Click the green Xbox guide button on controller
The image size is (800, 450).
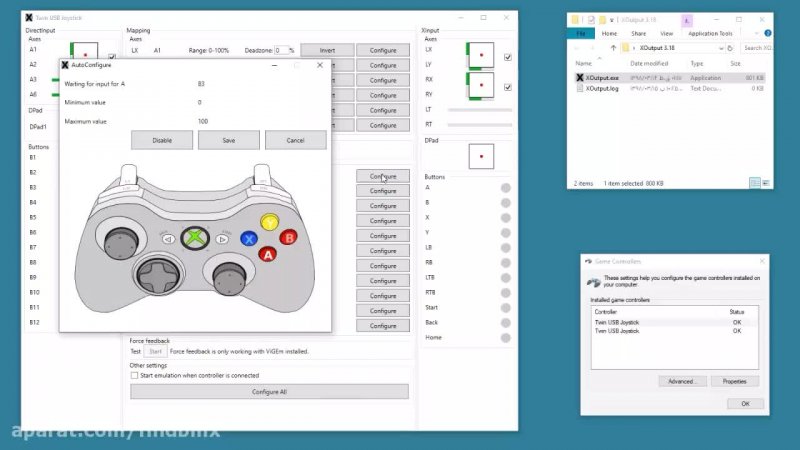tap(200, 238)
